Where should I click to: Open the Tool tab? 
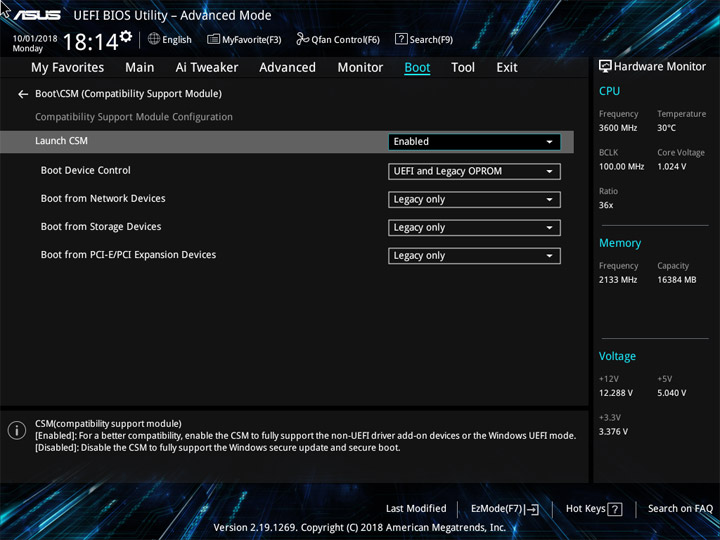(463, 68)
